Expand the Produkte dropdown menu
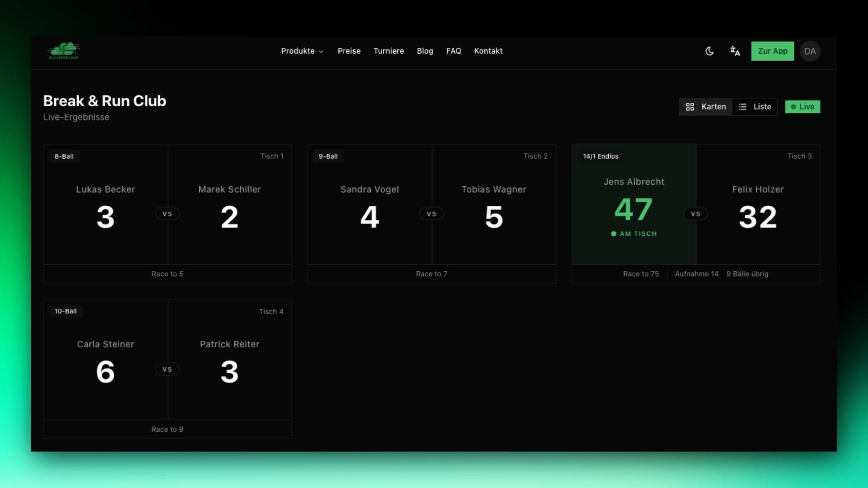Screen dimensions: 868x488 [302, 51]
